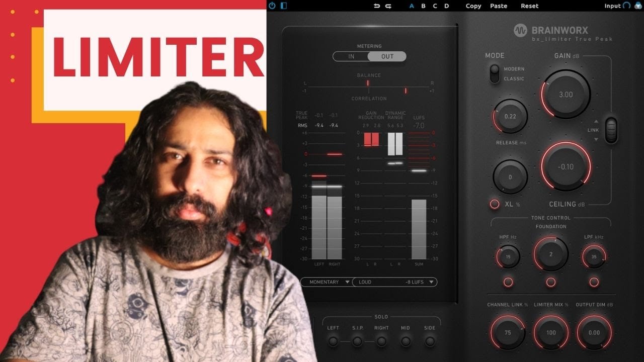Screen dimensions: 644x362
Task: Paste settings into current slot
Action: 499,6
